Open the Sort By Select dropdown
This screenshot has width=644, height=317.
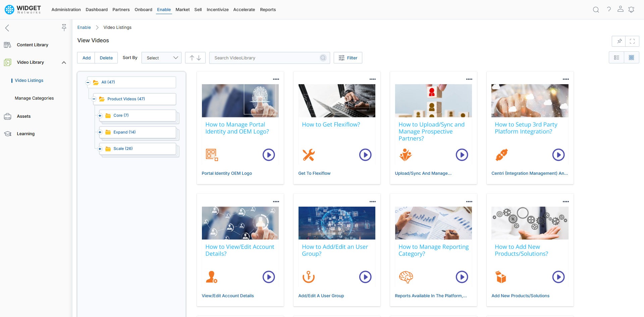(x=161, y=58)
